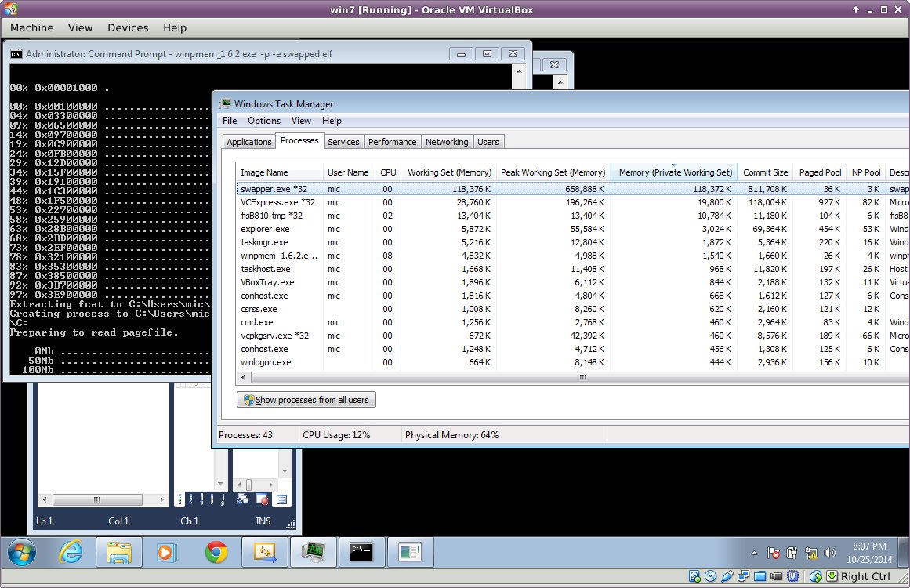910x588 pixels.
Task: Open Windows Media Player from the taskbar
Action: click(166, 552)
